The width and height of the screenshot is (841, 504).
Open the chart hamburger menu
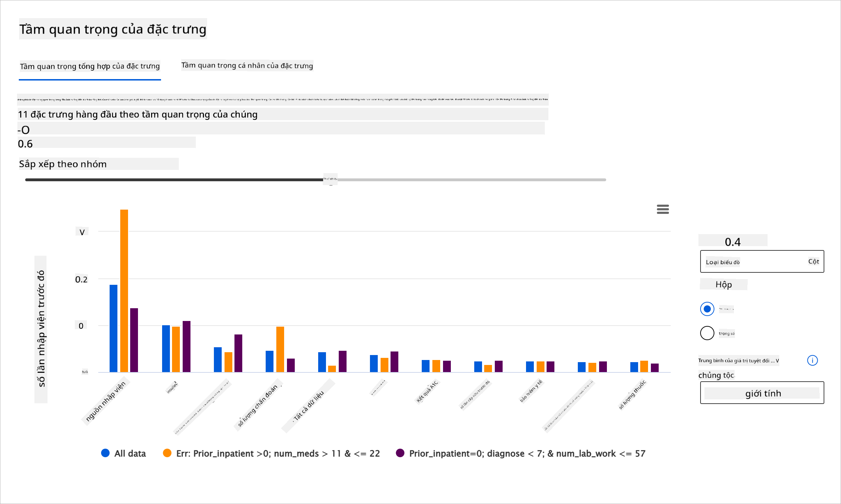pos(663,209)
